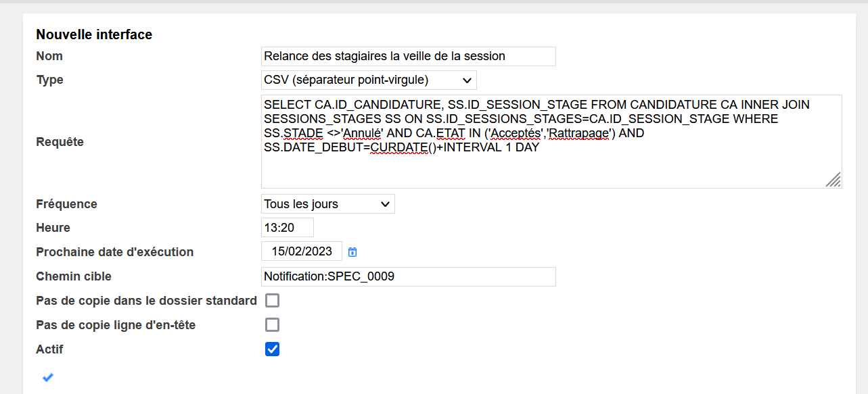Expand the Fréquence dropdown 'Tous les jours'
868x394 pixels.
(327, 204)
